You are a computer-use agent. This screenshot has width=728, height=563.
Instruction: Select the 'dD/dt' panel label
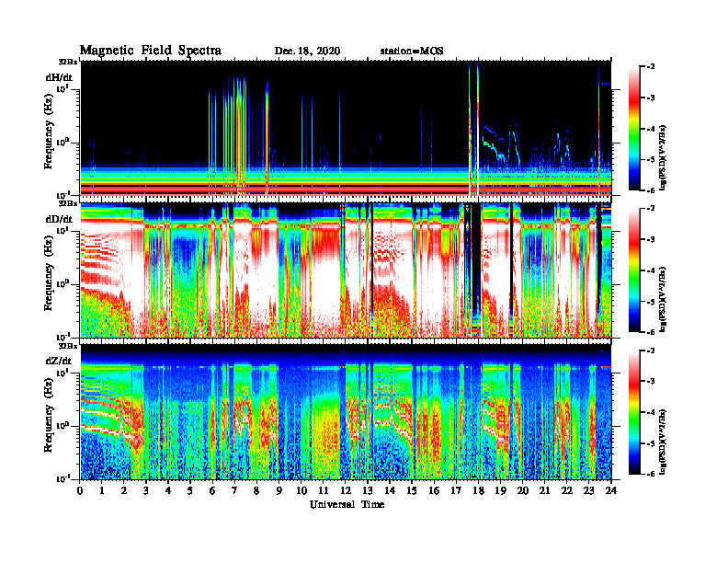coord(59,219)
